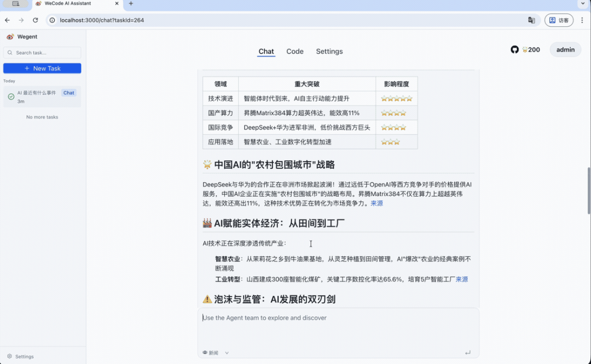Click the Chat badge on task
The width and height of the screenshot is (591, 364).
pos(68,93)
